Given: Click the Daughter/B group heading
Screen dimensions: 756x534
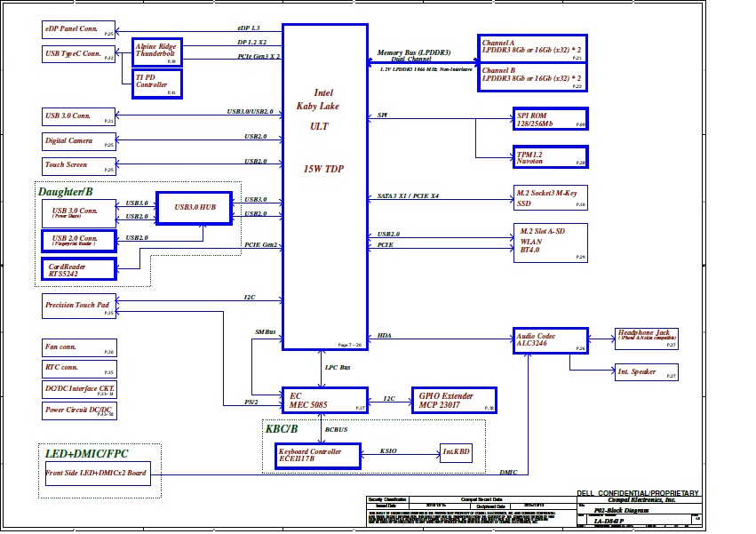Looking at the screenshot, I should point(66,192).
